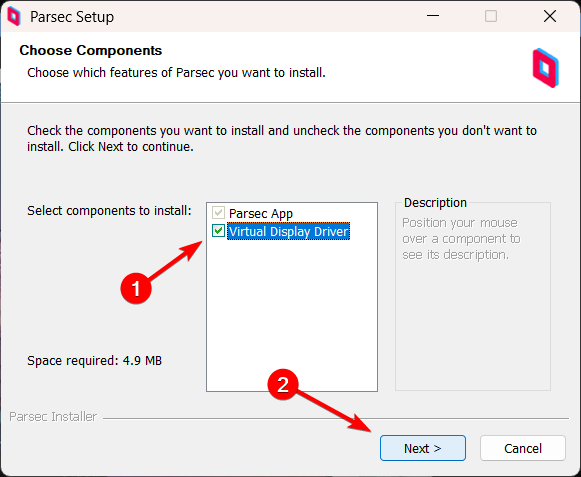Minimize the Parsec Setup window
This screenshot has height=477, width=581.
click(x=433, y=16)
